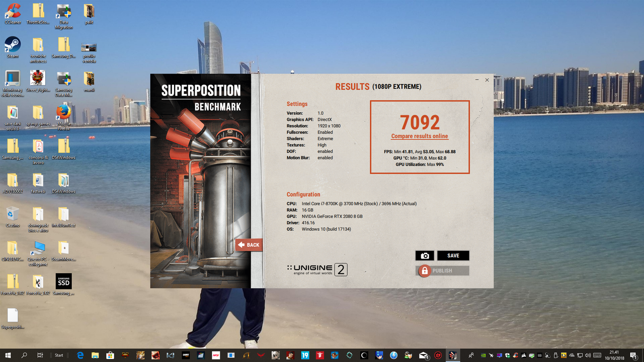The height and width of the screenshot is (362, 644).
Task: Open Task View on the taskbar
Action: pyautogui.click(x=40, y=355)
